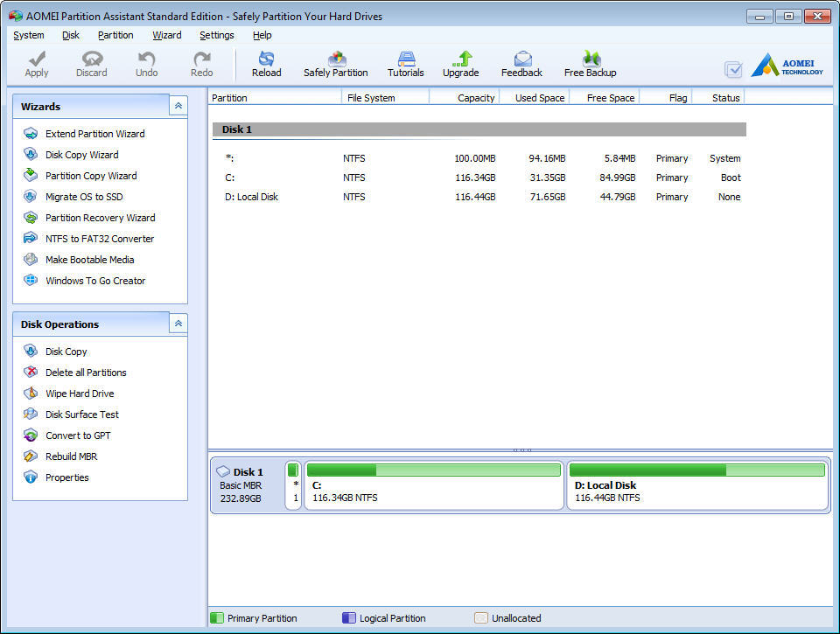This screenshot has width=840, height=634.
Task: Collapse the Wizards panel
Action: pos(178,106)
